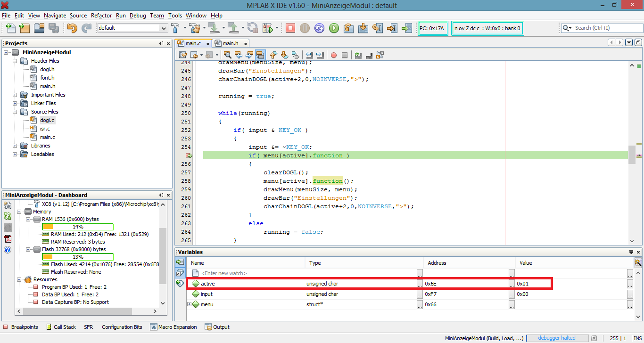Click the Enter new watch field
Image resolution: width=644 pixels, height=343 pixels.
[224, 273]
